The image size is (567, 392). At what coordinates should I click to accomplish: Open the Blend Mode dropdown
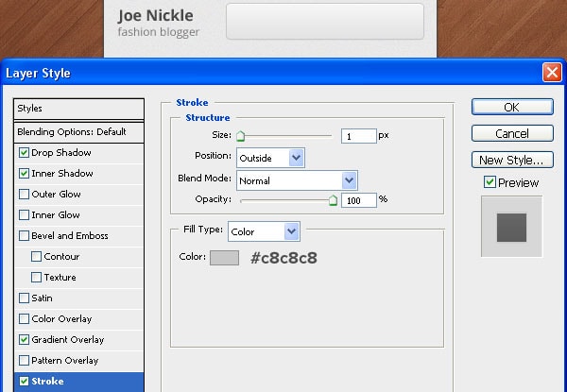point(297,180)
